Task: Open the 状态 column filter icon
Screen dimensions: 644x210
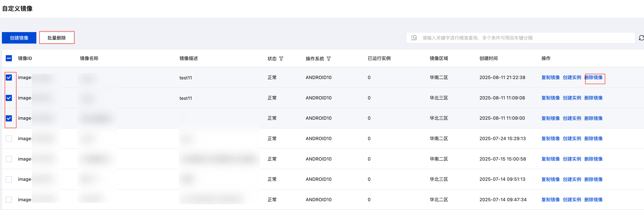Action: point(281,59)
